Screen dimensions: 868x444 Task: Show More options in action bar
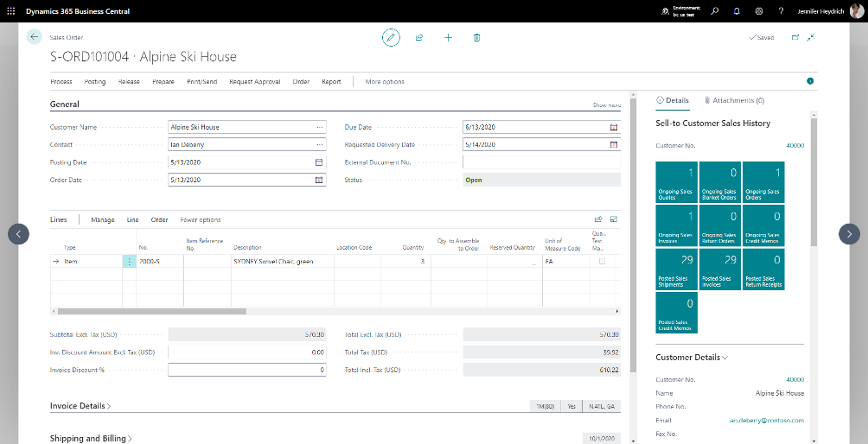385,81
